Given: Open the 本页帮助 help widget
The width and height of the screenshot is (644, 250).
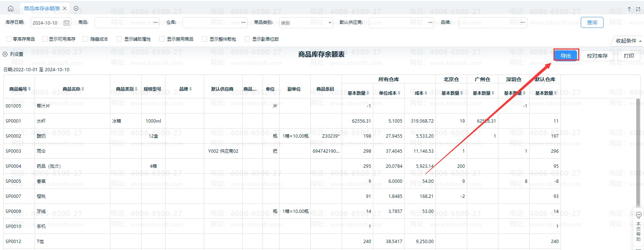Looking at the screenshot, I should coord(638,228).
